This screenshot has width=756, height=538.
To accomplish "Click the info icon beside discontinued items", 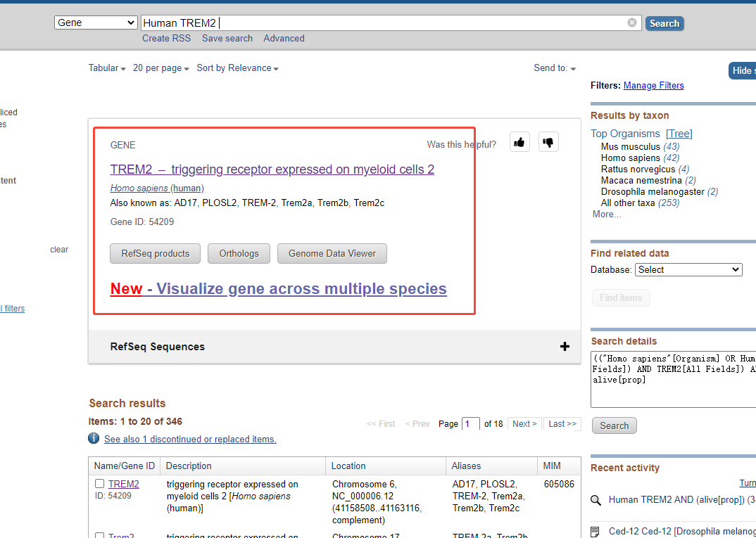I will coord(94,439).
